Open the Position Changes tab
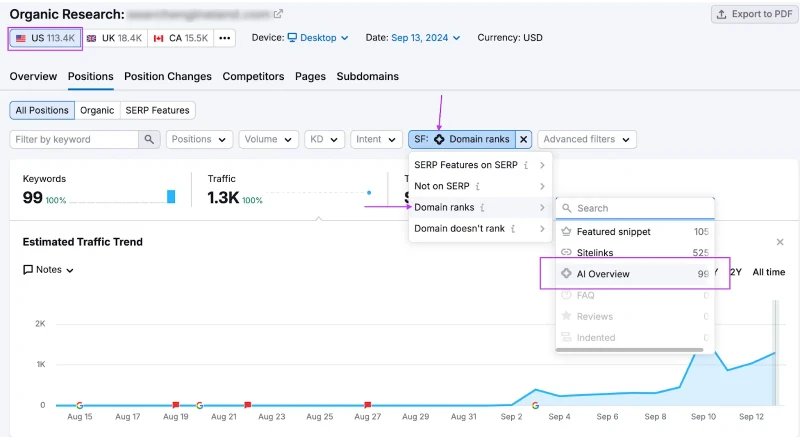Viewport: 800px width, 437px height. [168, 76]
